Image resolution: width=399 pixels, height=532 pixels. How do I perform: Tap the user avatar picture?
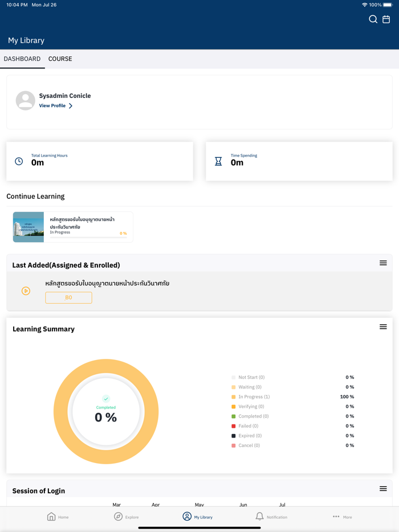coord(26,100)
